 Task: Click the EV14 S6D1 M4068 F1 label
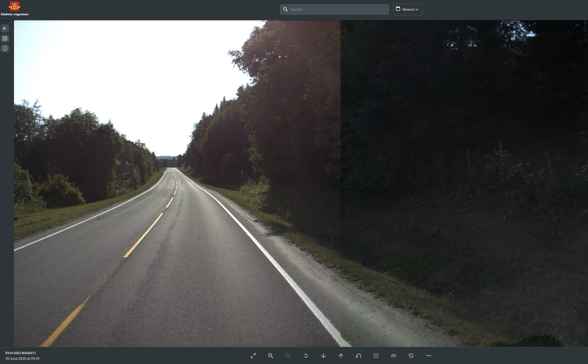click(x=21, y=353)
